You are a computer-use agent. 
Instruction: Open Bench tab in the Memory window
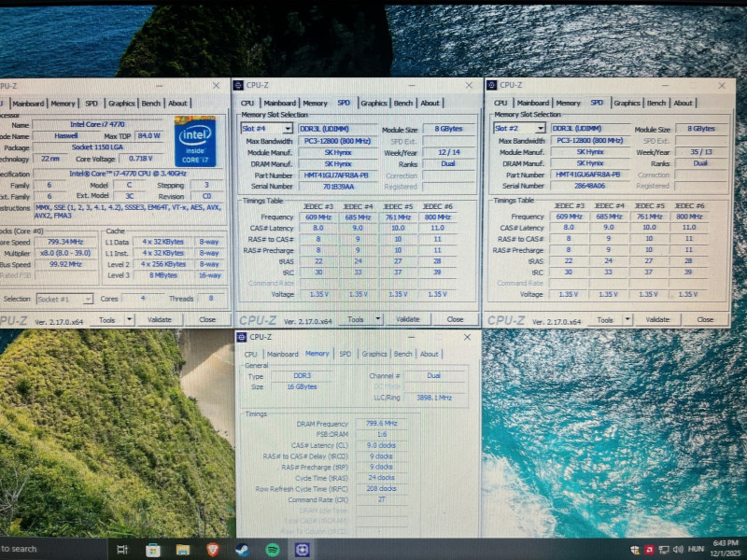402,354
